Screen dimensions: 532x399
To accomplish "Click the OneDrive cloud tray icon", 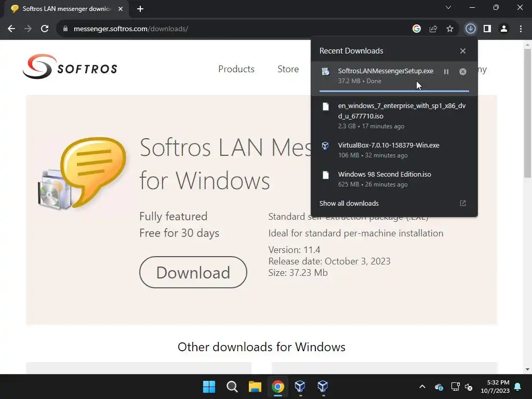I will point(438,387).
